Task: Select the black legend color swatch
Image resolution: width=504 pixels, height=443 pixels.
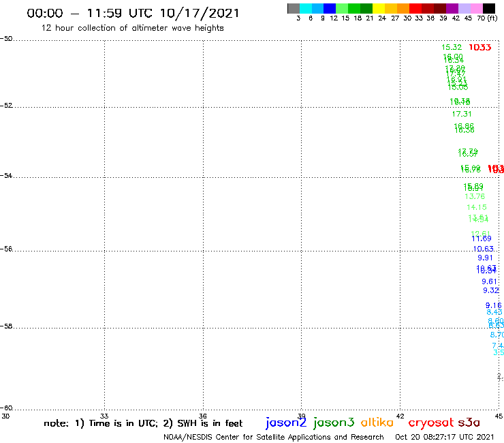Action: point(489,8)
